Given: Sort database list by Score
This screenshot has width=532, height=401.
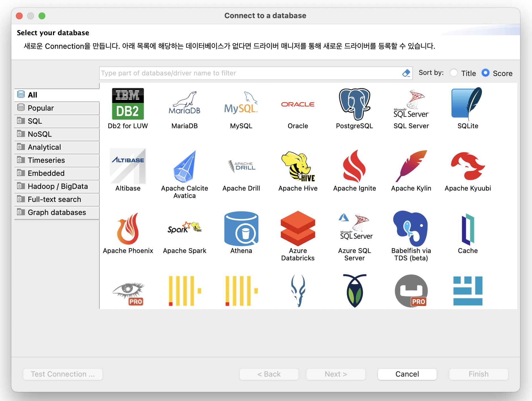Looking at the screenshot, I should [486, 73].
